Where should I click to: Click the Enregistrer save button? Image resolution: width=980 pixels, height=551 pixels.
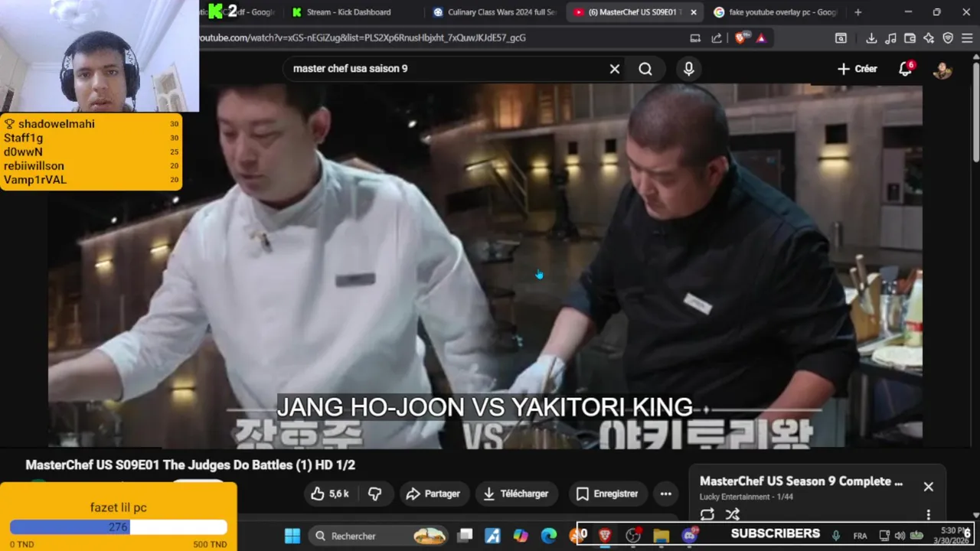click(x=606, y=494)
